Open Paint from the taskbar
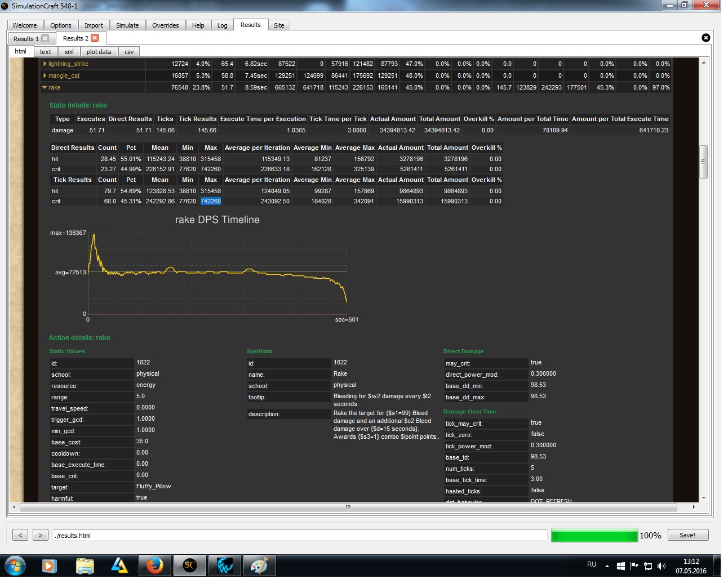The width and height of the screenshot is (728, 579). (x=259, y=565)
